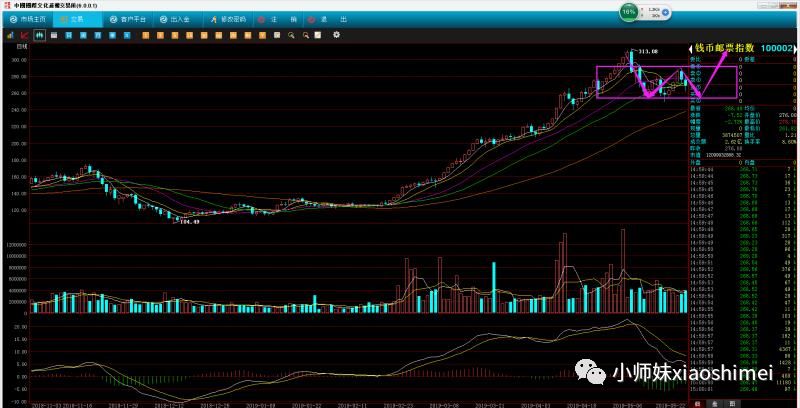The height and width of the screenshot is (408, 800).
Task: Select the fifth blue period icon
Action: 127,35
